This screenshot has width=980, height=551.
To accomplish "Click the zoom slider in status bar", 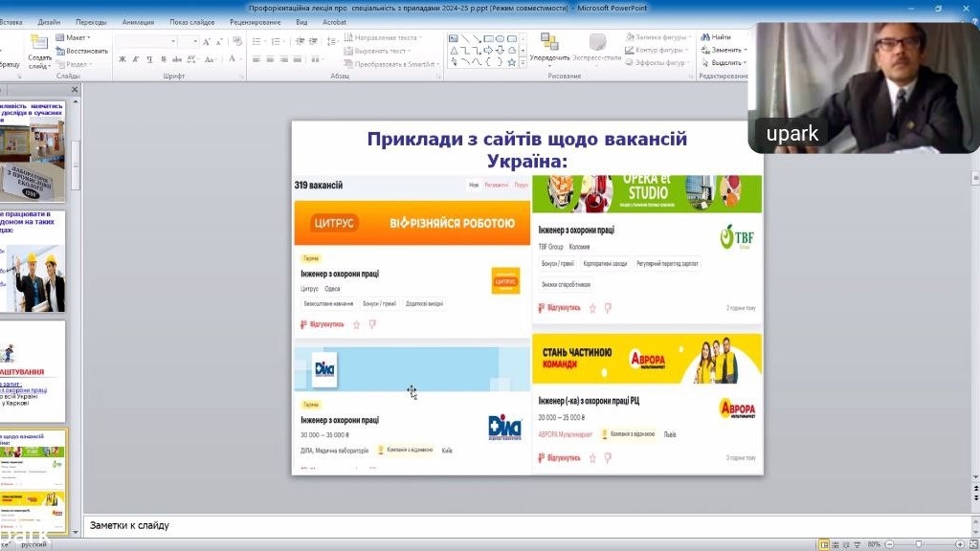I will click(x=919, y=544).
